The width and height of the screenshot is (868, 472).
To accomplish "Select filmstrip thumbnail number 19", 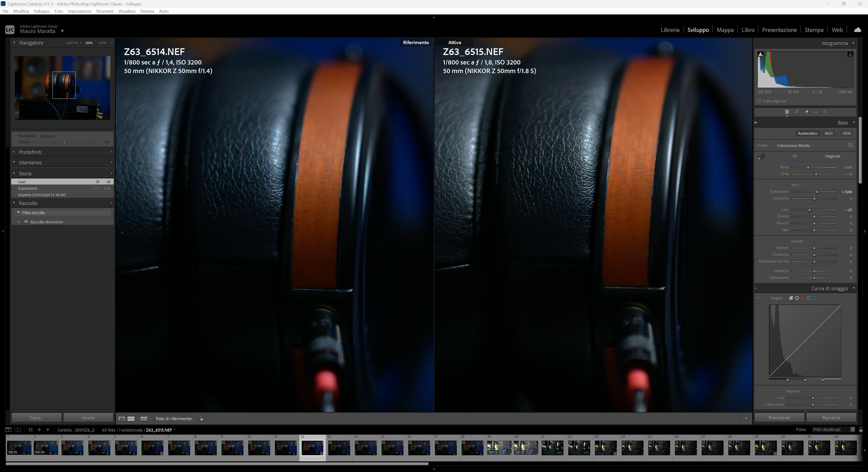I will (x=499, y=448).
